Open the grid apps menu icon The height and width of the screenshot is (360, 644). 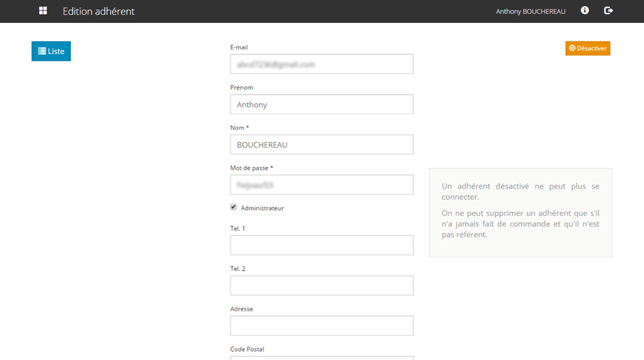coord(43,11)
